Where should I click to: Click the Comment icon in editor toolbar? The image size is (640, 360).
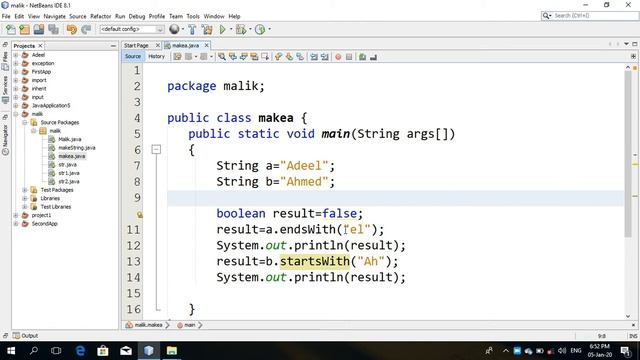362,57
